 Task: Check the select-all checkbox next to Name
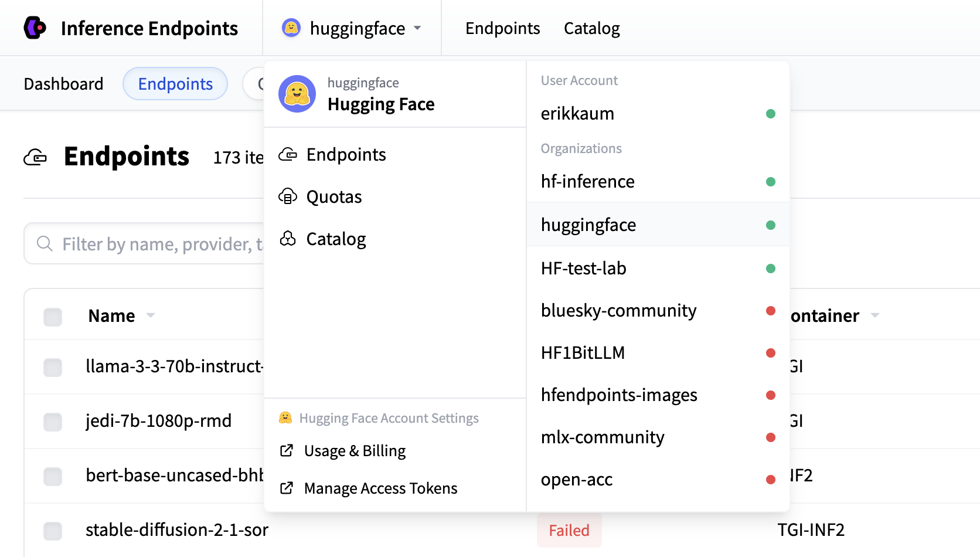coord(53,317)
